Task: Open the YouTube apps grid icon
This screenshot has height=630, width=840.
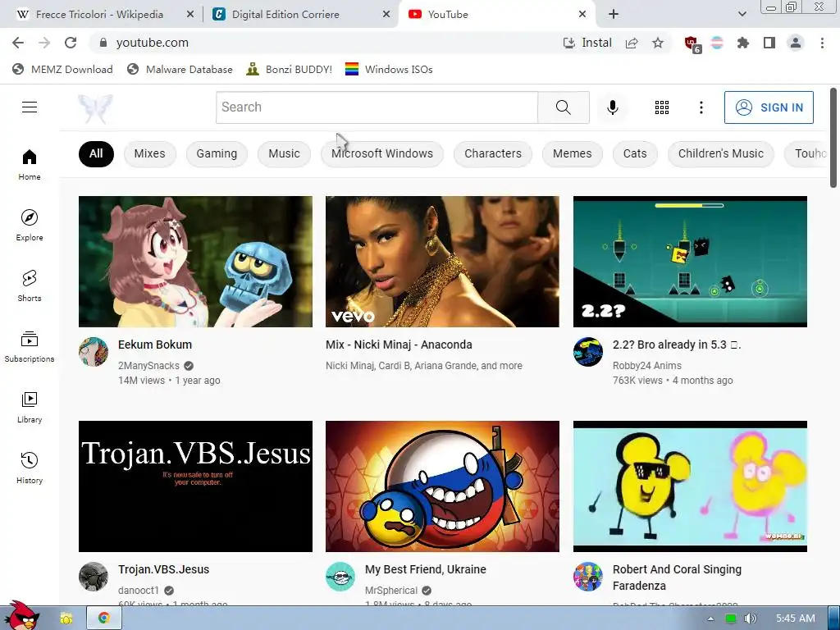Action: (662, 107)
